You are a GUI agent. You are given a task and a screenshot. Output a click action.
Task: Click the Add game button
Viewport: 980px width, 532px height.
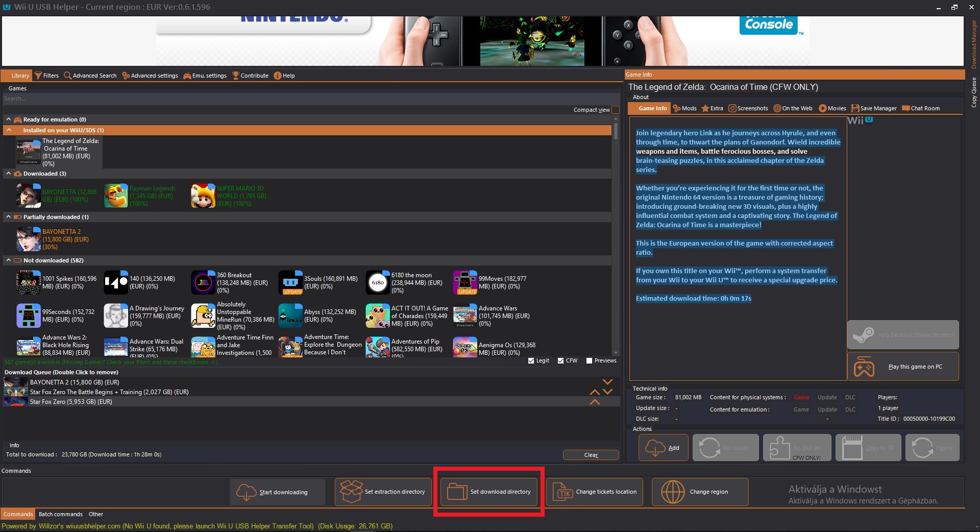pyautogui.click(x=664, y=448)
